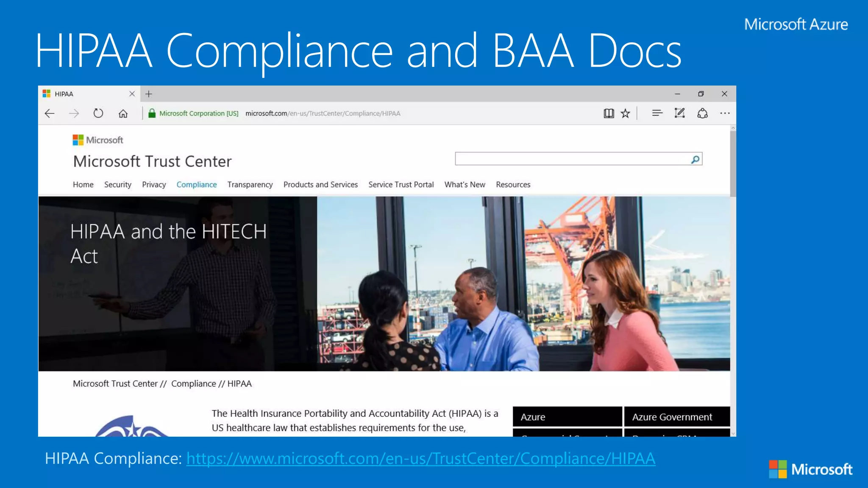The image size is (868, 488).
Task: Click the scrollbar down arrow
Action: click(733, 434)
